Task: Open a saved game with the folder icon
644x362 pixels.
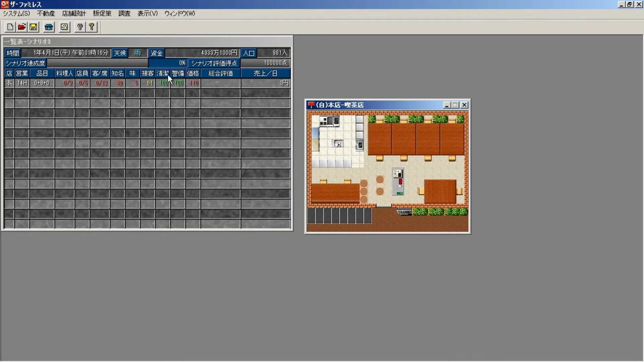Action: click(21, 27)
